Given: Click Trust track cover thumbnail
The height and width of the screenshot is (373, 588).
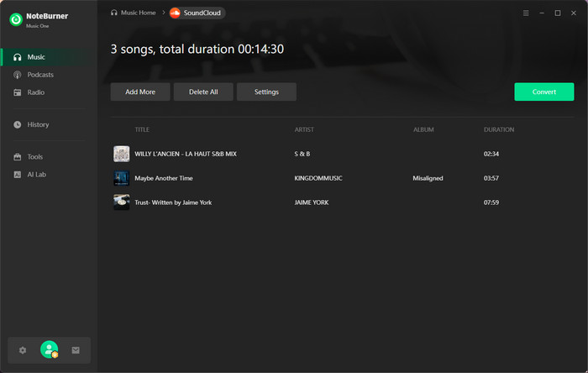Looking at the screenshot, I should click(122, 202).
